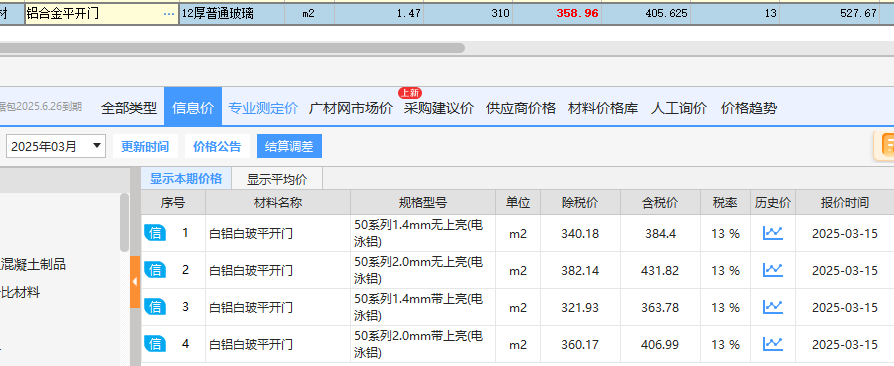Click the orange icon at right edge

point(885,146)
